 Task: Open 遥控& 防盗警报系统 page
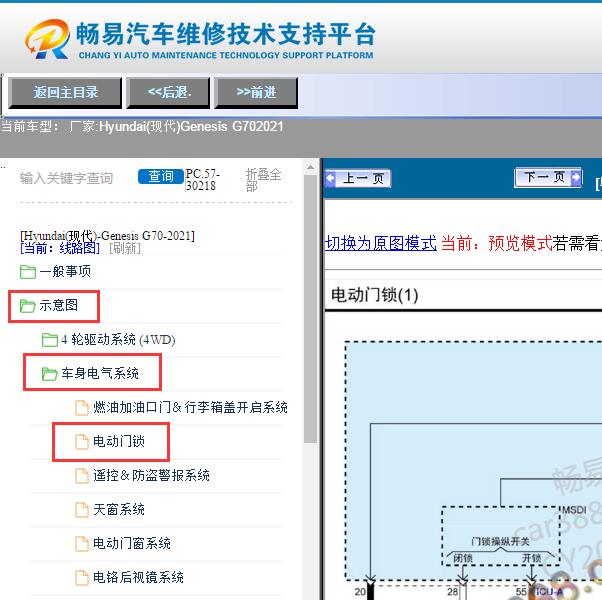pyautogui.click(x=151, y=475)
